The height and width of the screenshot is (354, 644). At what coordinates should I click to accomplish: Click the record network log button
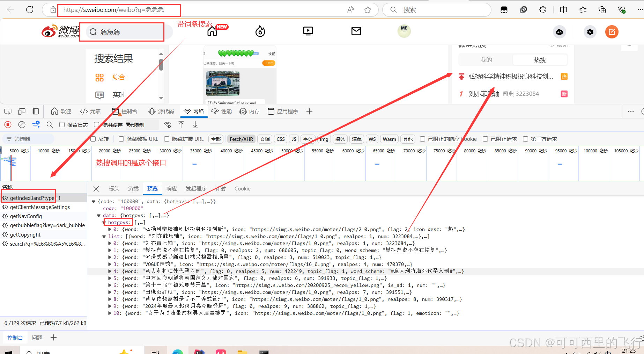tap(8, 125)
